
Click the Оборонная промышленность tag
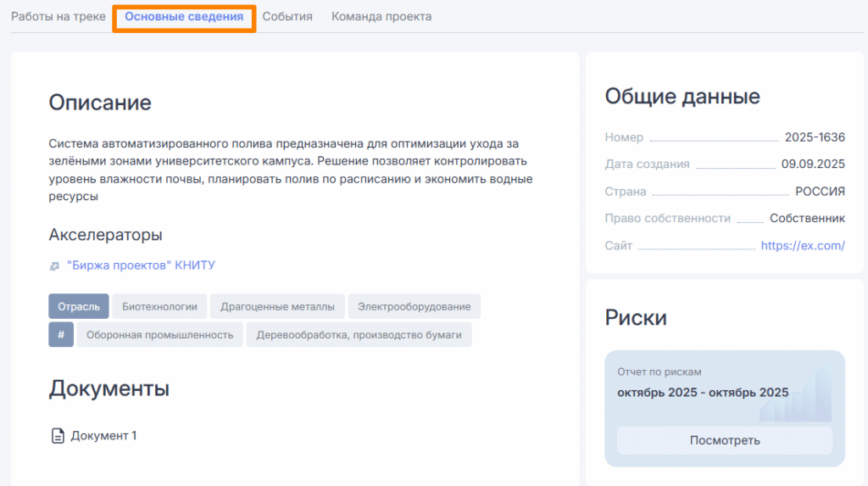pos(159,334)
